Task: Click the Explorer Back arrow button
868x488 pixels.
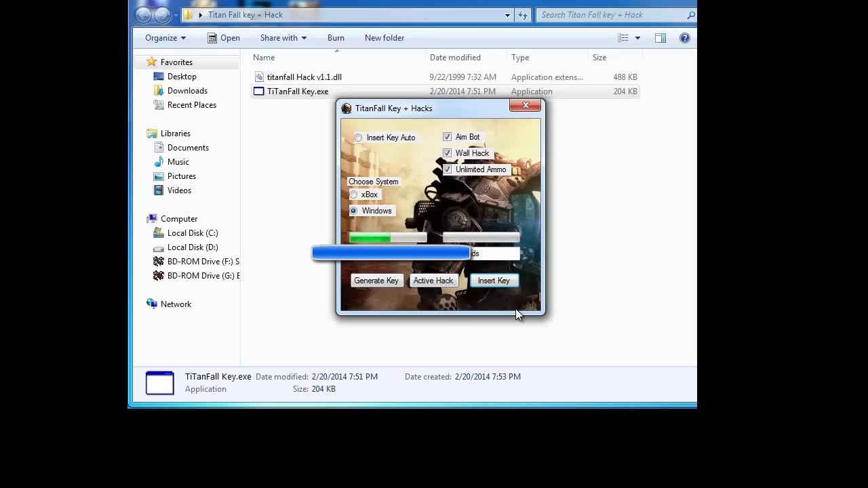Action: (143, 15)
